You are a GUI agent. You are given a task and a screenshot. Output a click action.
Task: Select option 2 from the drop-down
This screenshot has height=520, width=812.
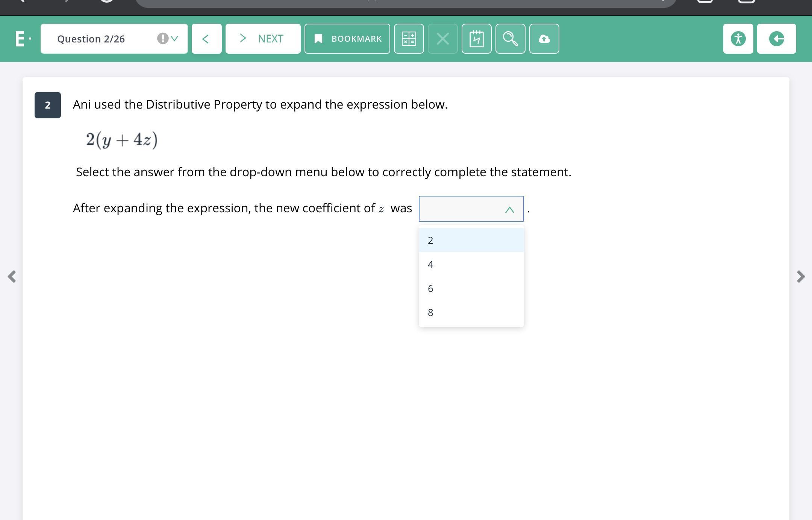pyautogui.click(x=471, y=240)
